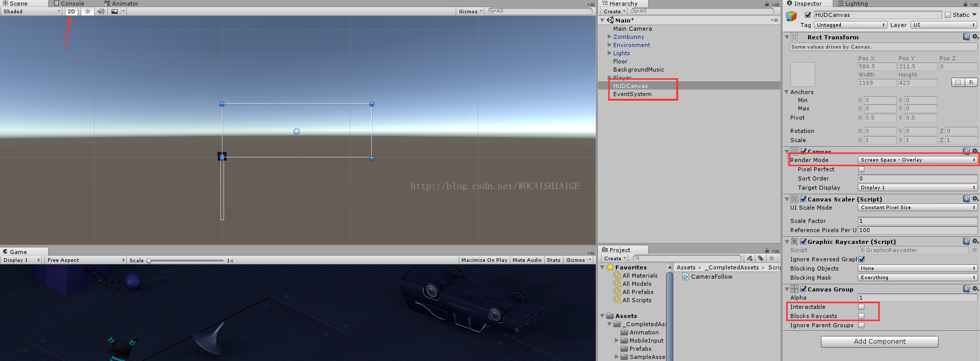The image size is (980, 361).
Task: Enable Ignore Parent Groups checkbox
Action: coord(861,325)
